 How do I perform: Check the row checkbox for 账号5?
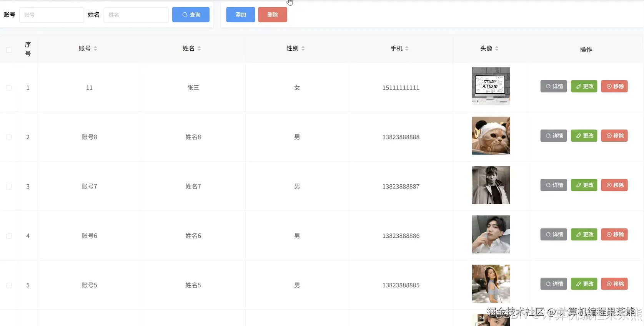tap(9, 285)
